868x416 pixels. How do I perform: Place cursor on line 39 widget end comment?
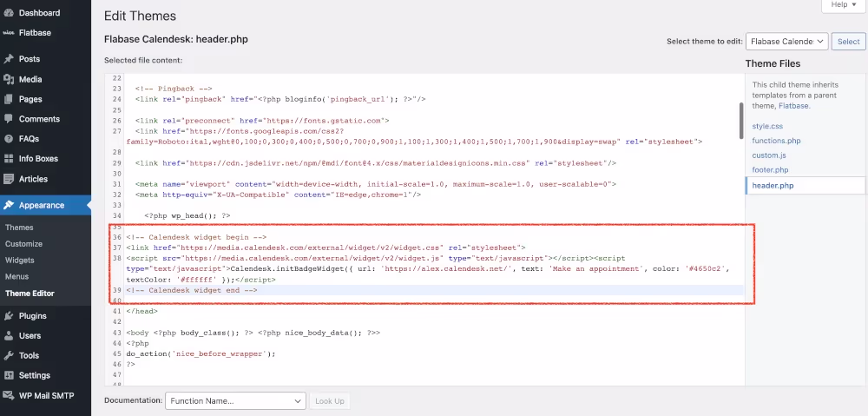point(192,290)
